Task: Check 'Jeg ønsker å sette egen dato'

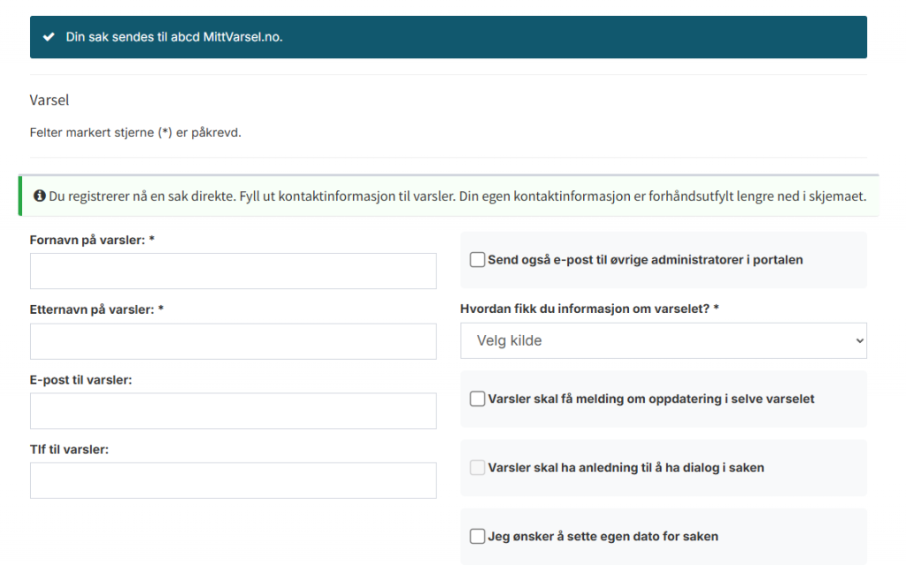Action: [478, 536]
